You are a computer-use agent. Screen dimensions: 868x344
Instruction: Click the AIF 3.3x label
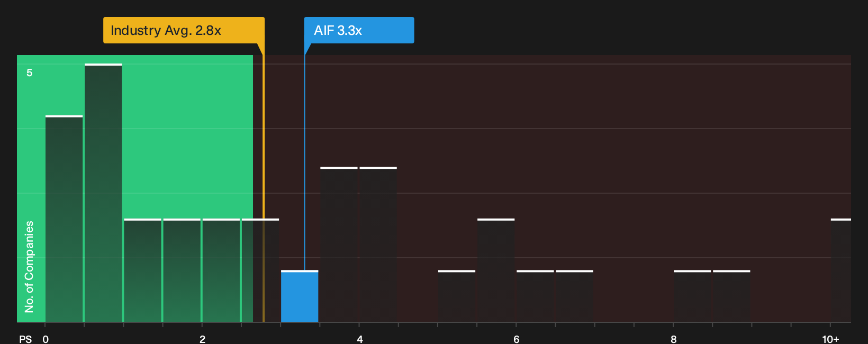[359, 30]
